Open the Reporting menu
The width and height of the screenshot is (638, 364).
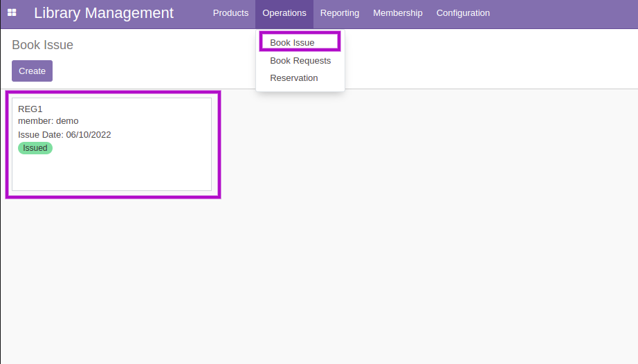coord(340,13)
